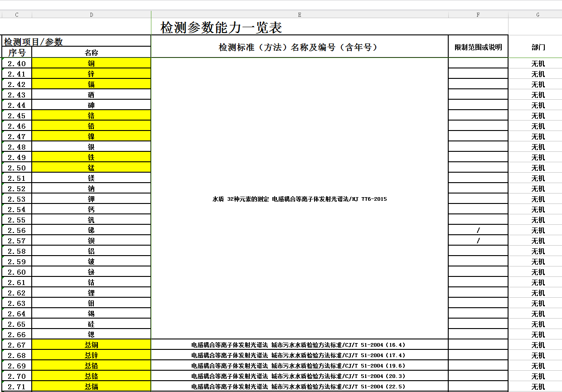562x392 pixels.
Task: Click the 钴 name cell
Action: point(92,282)
